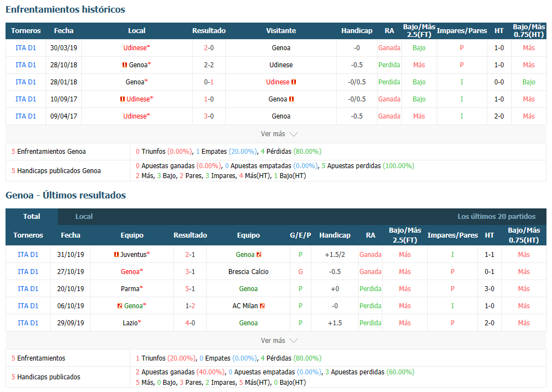Click '5 Enfrentamientos Genoa' summary label

point(49,152)
